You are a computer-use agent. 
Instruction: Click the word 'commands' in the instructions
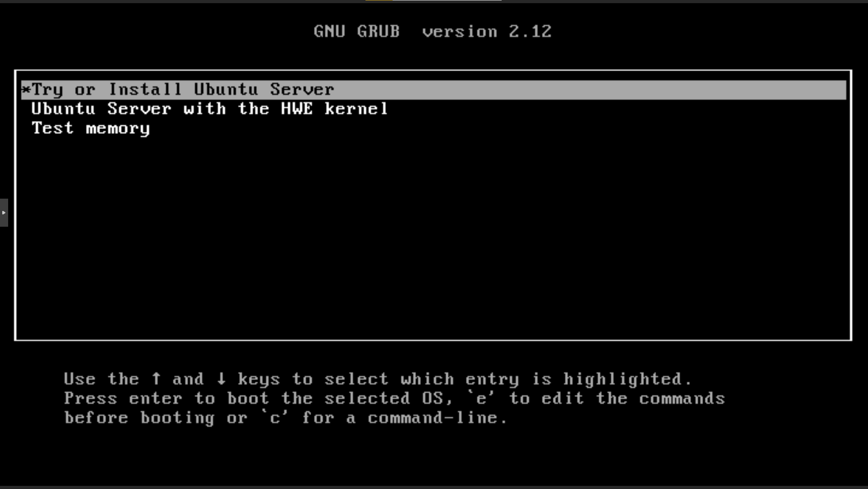tap(682, 398)
